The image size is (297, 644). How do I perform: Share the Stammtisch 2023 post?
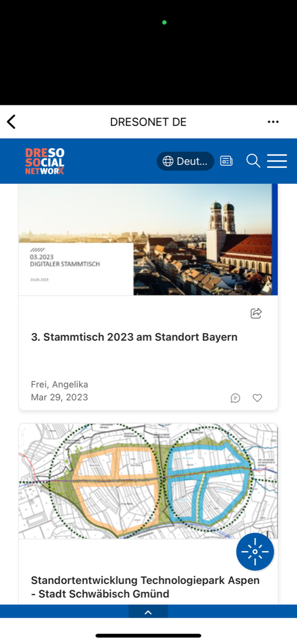pos(256,313)
